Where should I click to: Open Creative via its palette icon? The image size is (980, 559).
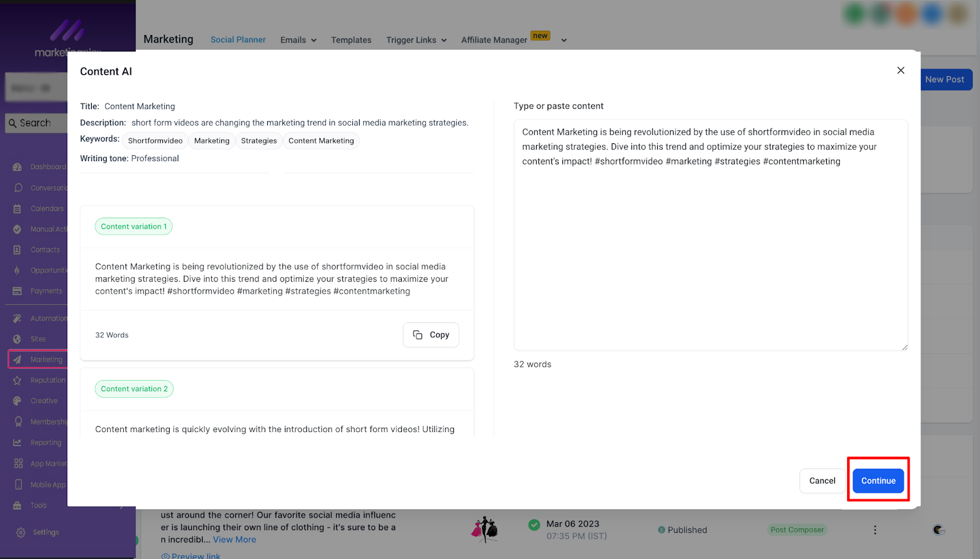pyautogui.click(x=18, y=401)
